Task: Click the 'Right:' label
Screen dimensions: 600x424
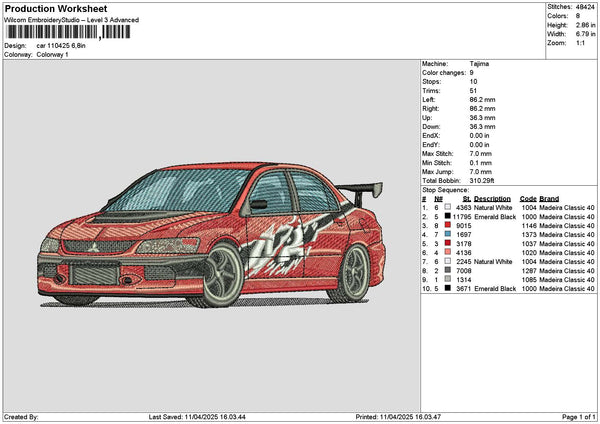Action: point(430,109)
